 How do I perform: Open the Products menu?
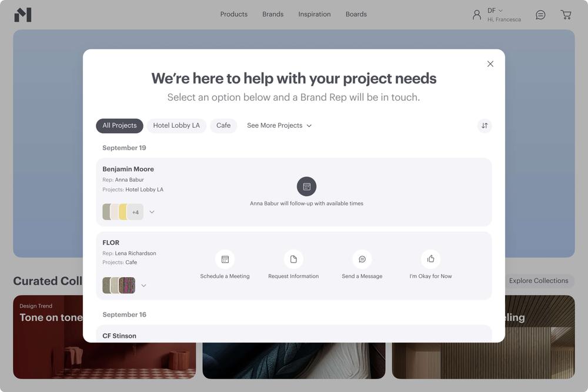coord(233,14)
